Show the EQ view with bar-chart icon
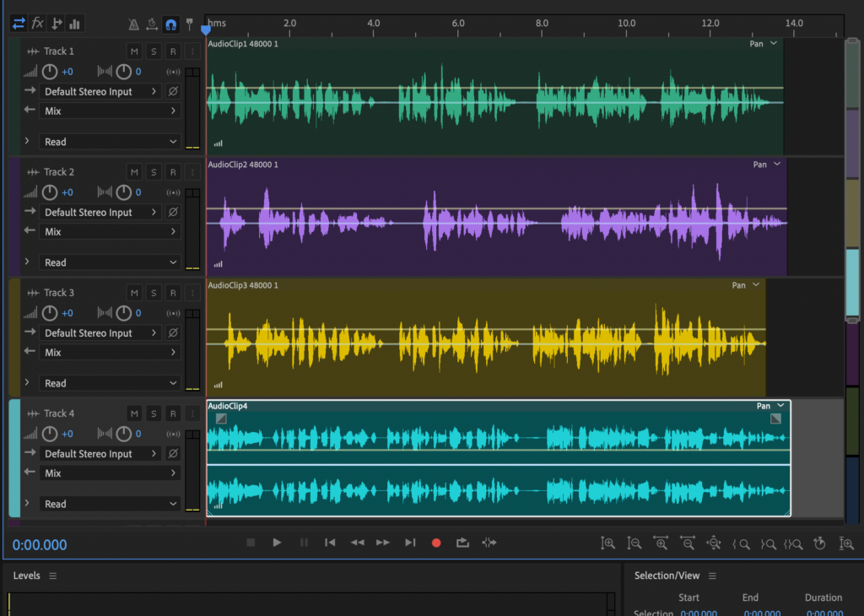 click(75, 24)
